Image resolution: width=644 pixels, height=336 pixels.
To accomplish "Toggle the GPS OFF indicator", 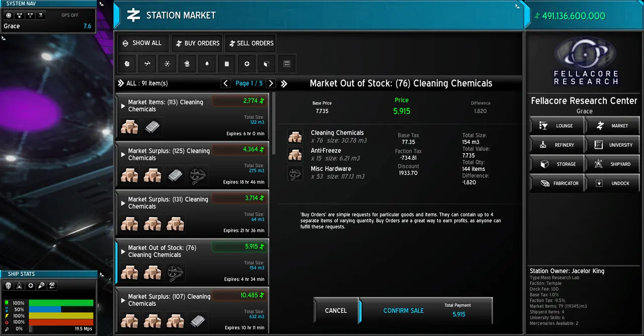I will coord(70,16).
